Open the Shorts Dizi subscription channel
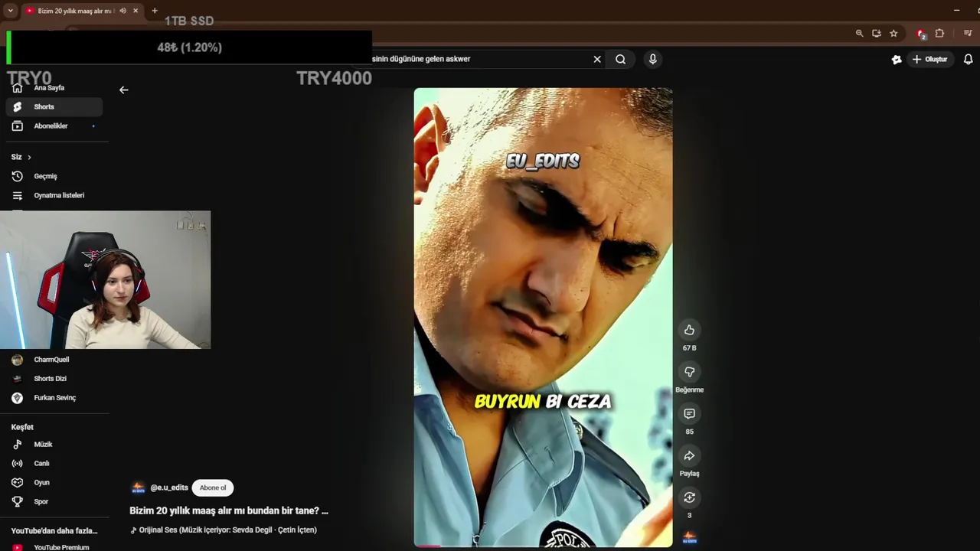This screenshot has height=551, width=980. click(x=54, y=379)
